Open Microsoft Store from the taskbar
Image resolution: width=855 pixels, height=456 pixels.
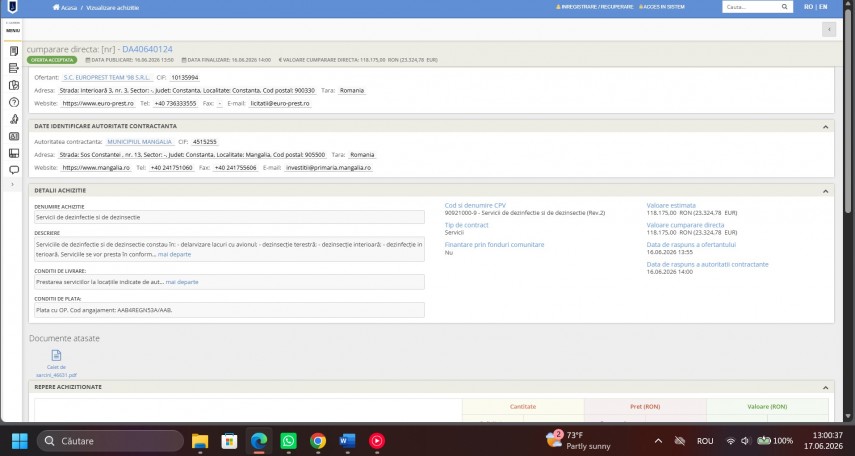tap(229, 441)
